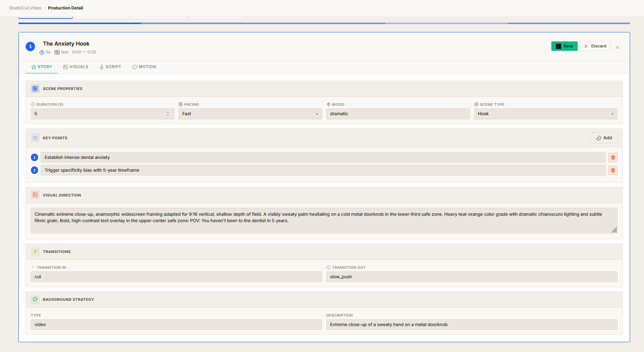Click the Production Detail breadcrumb
Viewport: 644px width, 352px height.
(x=66, y=8)
